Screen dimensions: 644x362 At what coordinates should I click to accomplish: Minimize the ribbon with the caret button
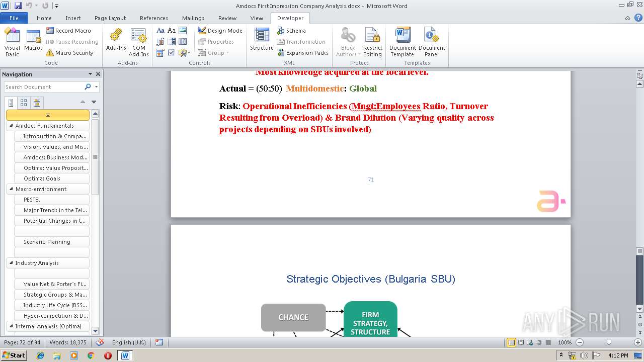(x=627, y=18)
